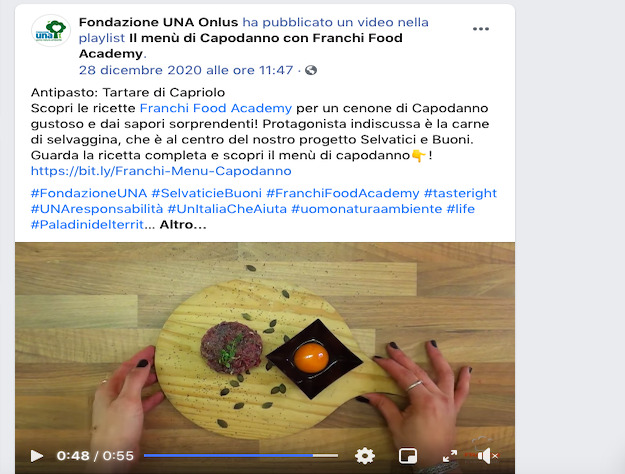Click the public globe privacy icon
Screen dimensions: 625x474
(311, 70)
